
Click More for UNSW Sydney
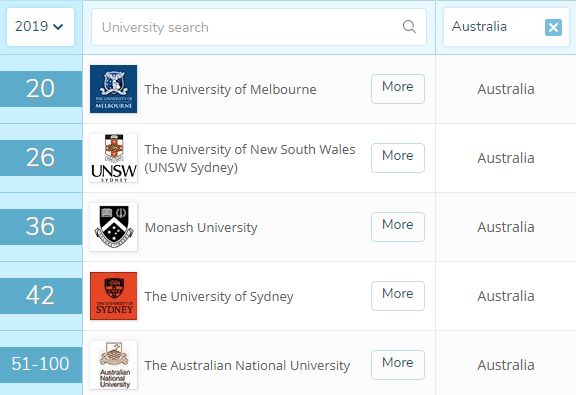398,158
